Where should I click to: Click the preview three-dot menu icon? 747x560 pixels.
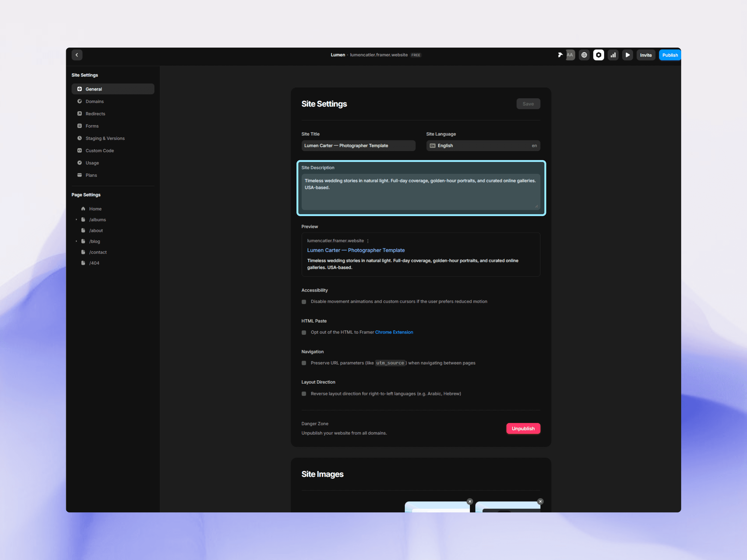[368, 241]
